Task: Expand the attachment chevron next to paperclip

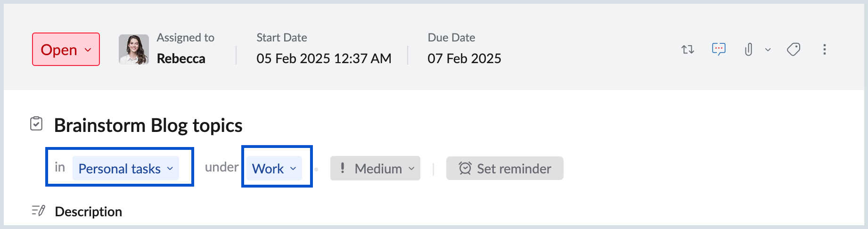Action: pos(768,49)
